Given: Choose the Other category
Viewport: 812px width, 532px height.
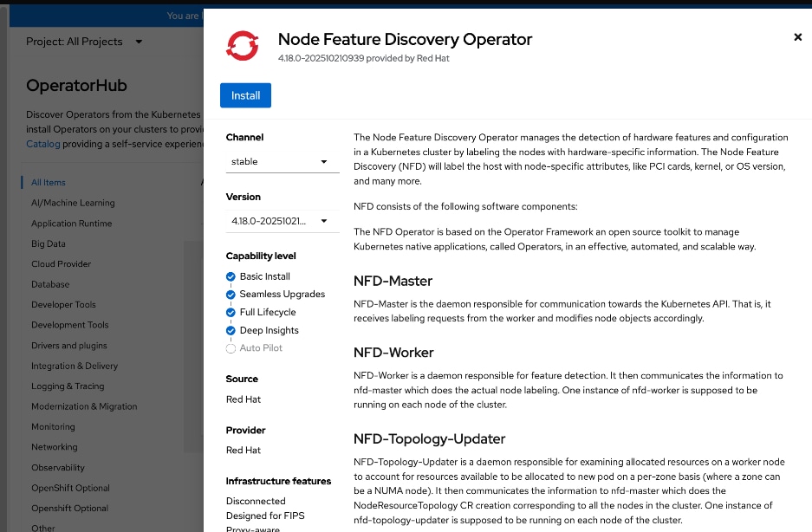Looking at the screenshot, I should (43, 528).
